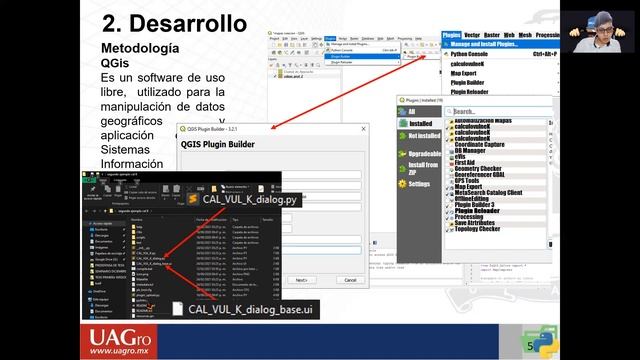Screen dimensions: 640x360
Task: Click Explorer back navigation arrow
Action: click(87, 211)
